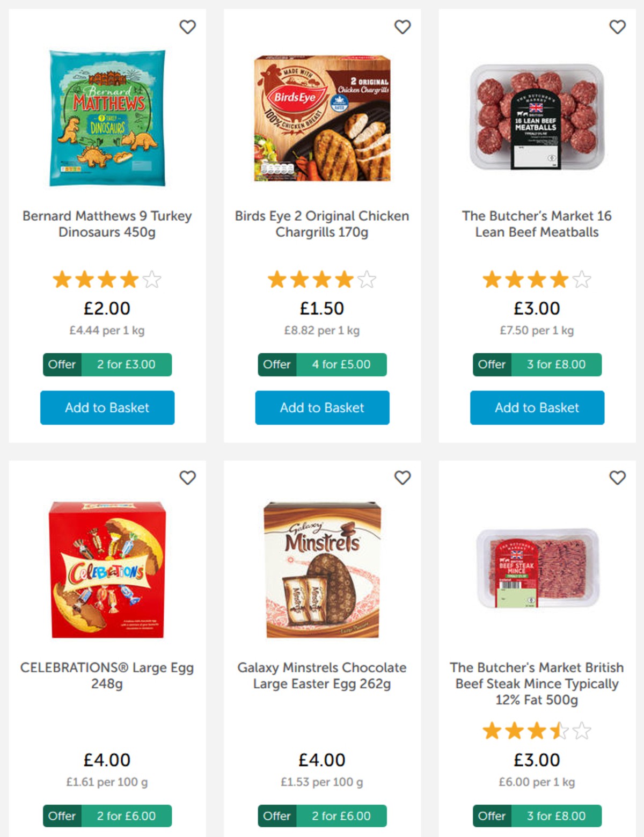Open Bernard Matthews Turkey Dinosaurs product page
The width and height of the screenshot is (644, 837).
(107, 224)
